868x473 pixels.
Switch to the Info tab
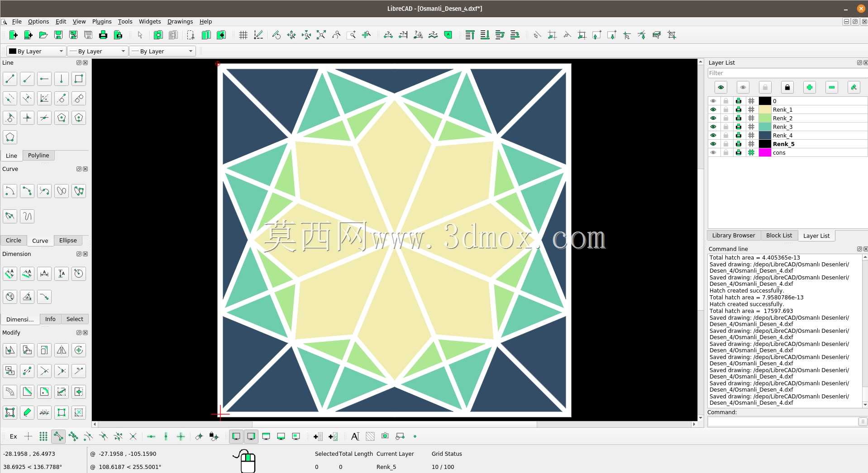[x=50, y=319]
